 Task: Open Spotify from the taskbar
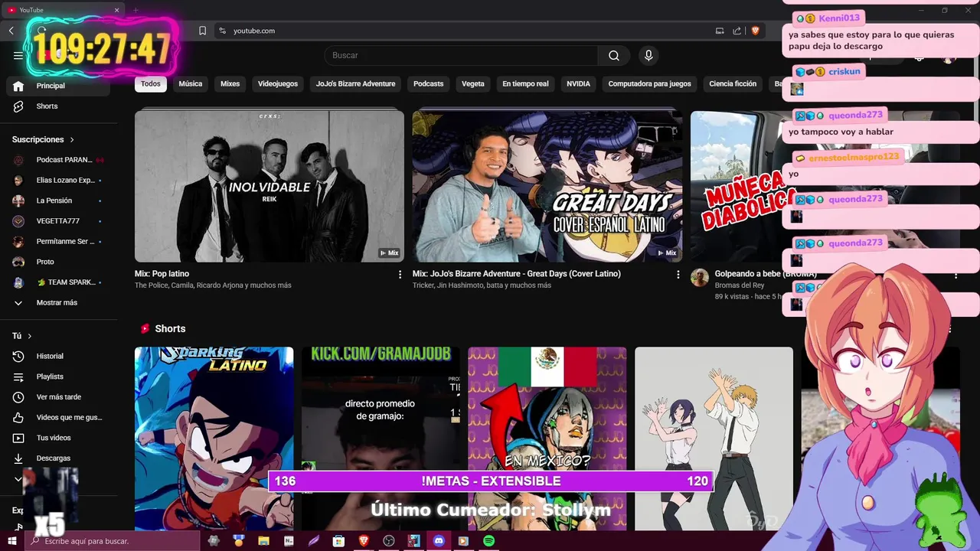coord(488,541)
